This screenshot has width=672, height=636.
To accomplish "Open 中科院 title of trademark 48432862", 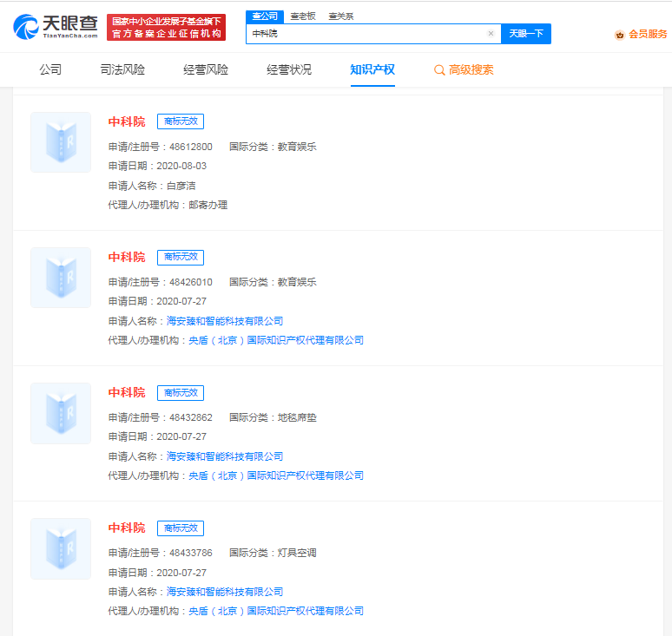I will [x=127, y=392].
